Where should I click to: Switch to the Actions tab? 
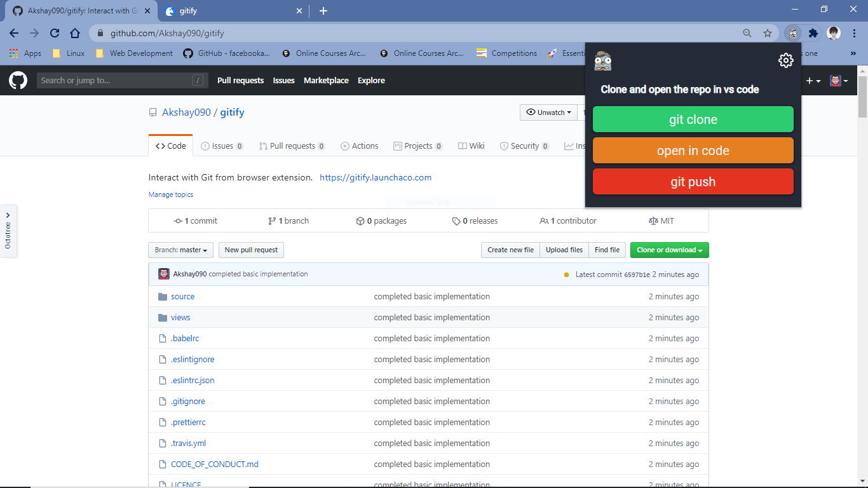coord(359,146)
